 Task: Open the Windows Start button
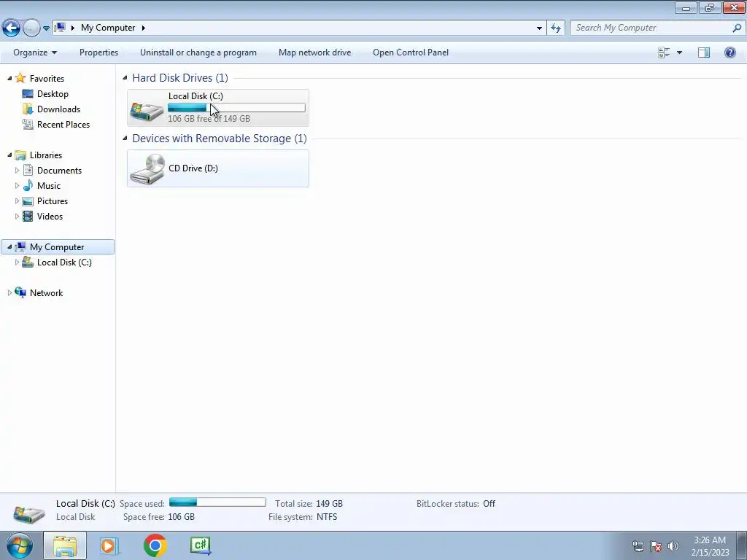[19, 545]
